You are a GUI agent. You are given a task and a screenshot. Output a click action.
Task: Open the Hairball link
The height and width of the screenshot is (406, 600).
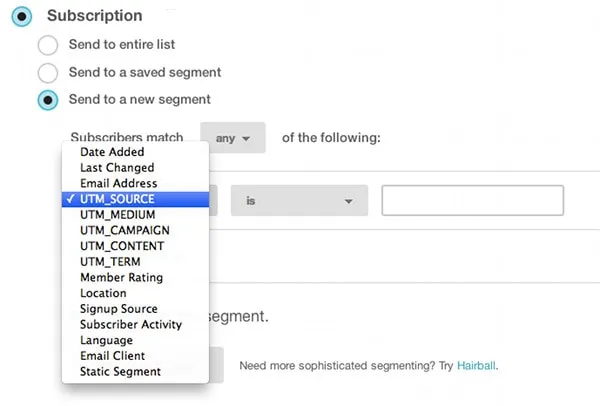tap(476, 366)
